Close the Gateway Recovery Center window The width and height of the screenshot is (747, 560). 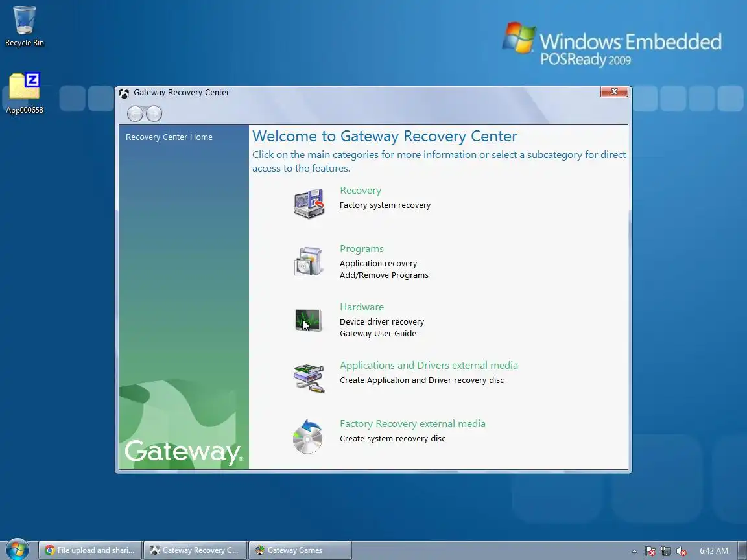(x=614, y=91)
